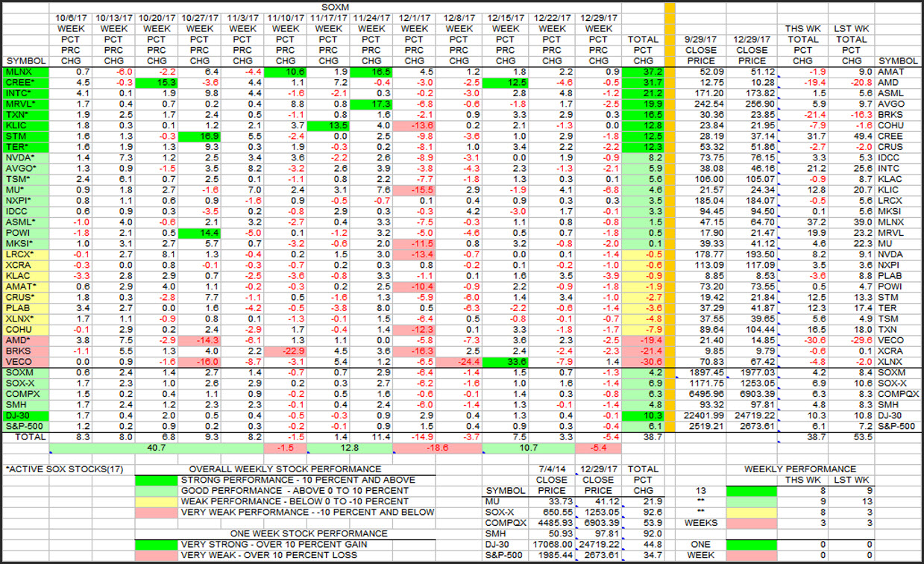Click the 12.8 summary cell below totals

point(348,448)
